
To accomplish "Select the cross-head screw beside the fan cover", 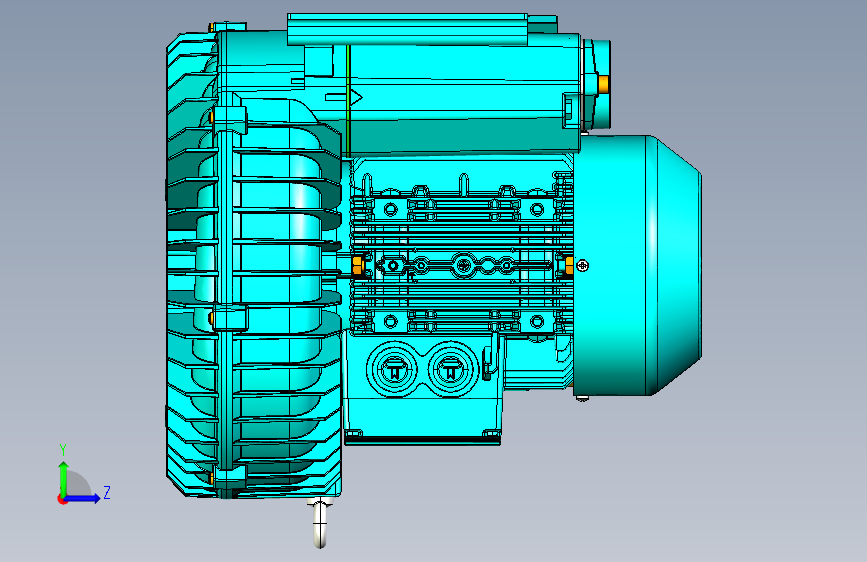I will (x=582, y=266).
